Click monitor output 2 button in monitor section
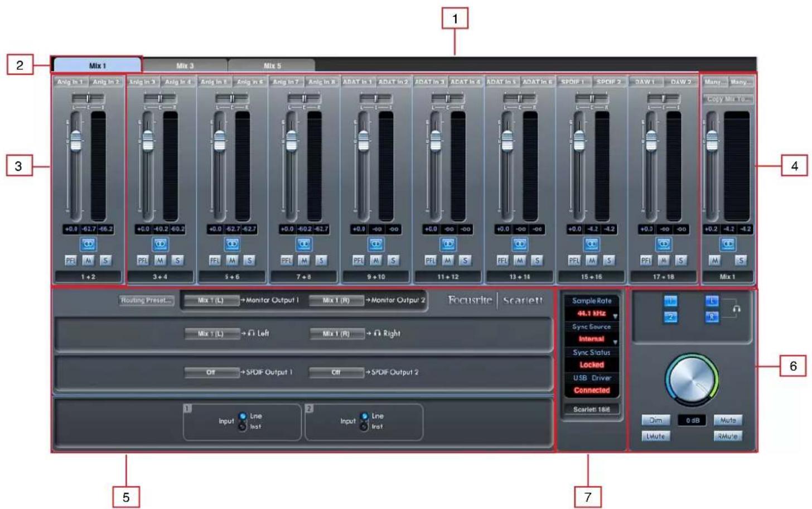Viewport: 812px width, 509px height. 670,317
